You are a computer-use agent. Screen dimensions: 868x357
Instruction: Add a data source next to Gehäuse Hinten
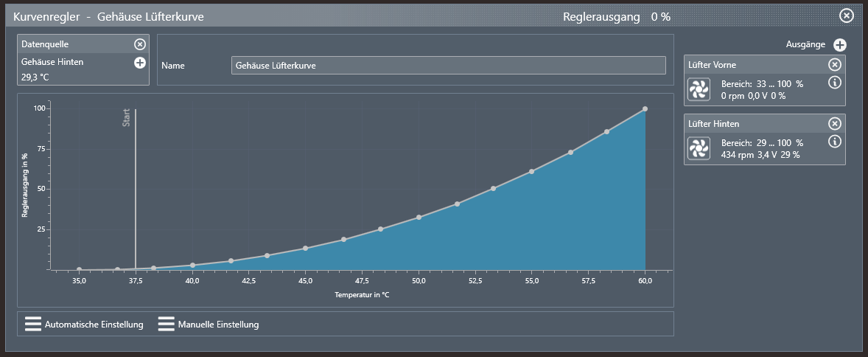click(x=140, y=63)
